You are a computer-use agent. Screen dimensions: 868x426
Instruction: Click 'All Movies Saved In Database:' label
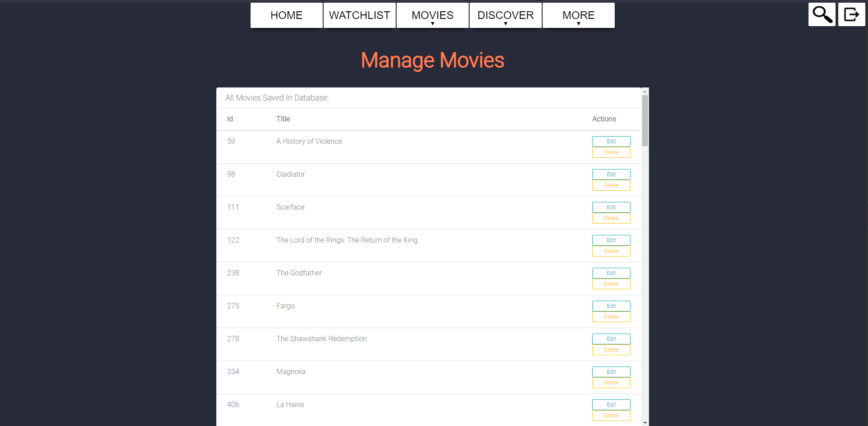click(x=277, y=98)
